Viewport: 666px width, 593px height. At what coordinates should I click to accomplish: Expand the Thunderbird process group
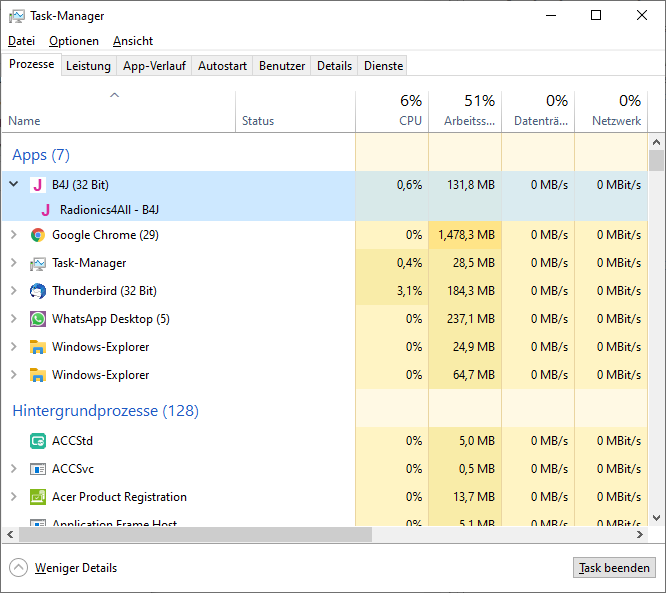pos(13,291)
